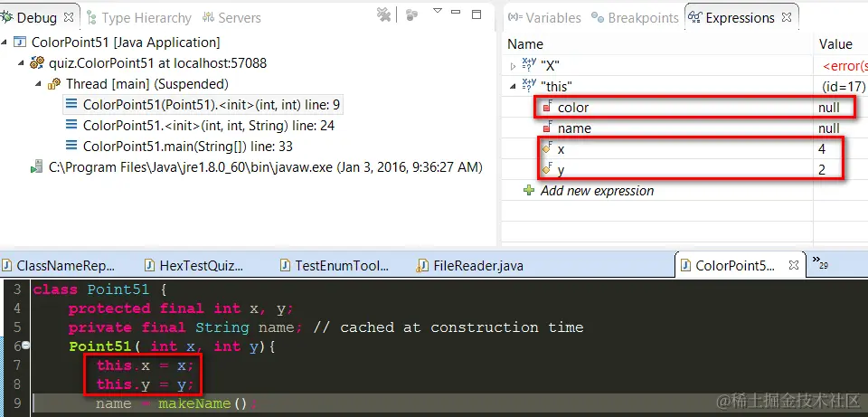Show hidden editor tabs list (29)
The height and width of the screenshot is (417, 868).
[820, 262]
